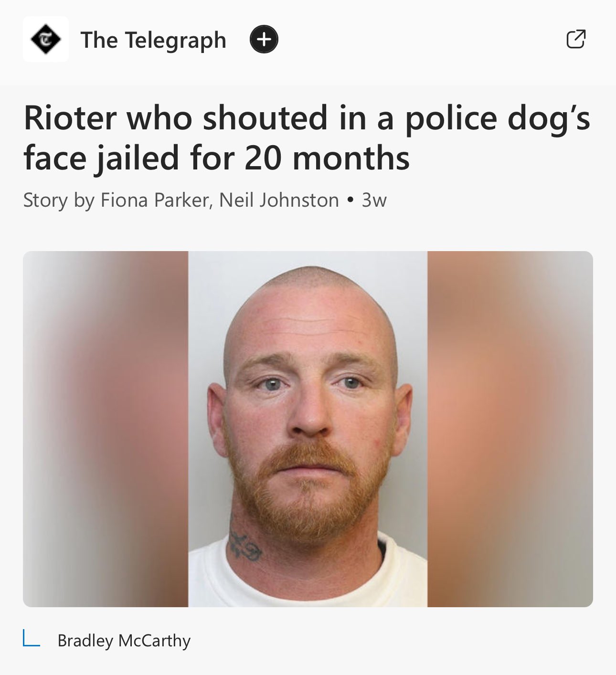Click the word 'Rioter' in the headline
Image resolution: width=616 pixels, height=675 pixels.
(70, 117)
